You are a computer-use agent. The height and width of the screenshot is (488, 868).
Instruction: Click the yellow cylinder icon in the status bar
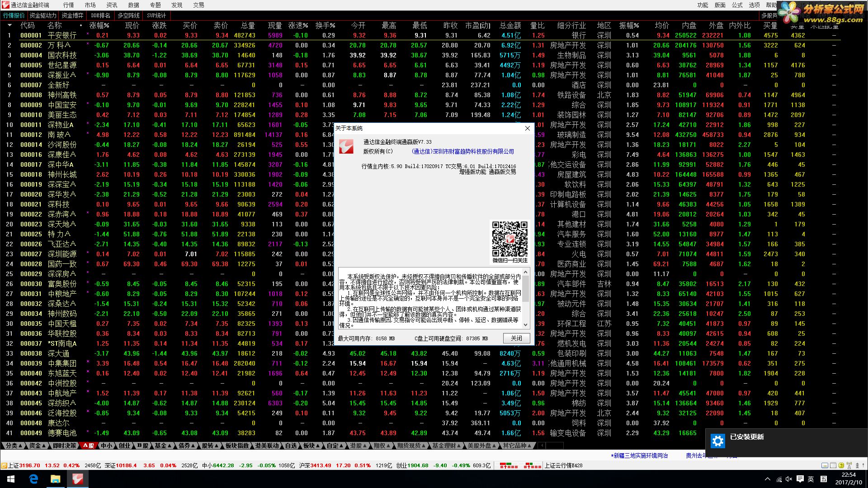click(841, 465)
